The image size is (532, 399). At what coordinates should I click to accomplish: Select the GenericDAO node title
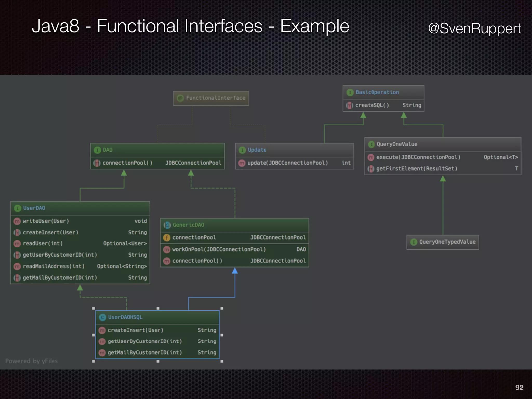click(x=188, y=225)
